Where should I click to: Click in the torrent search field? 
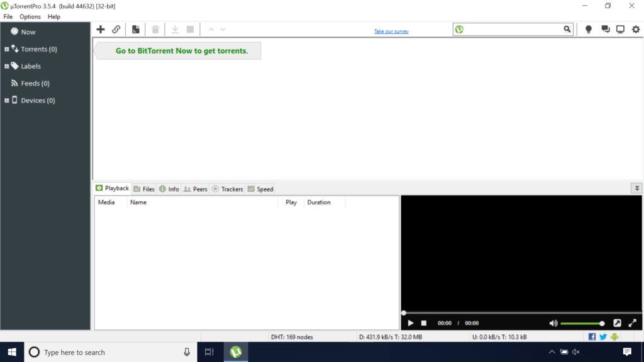coord(513,29)
